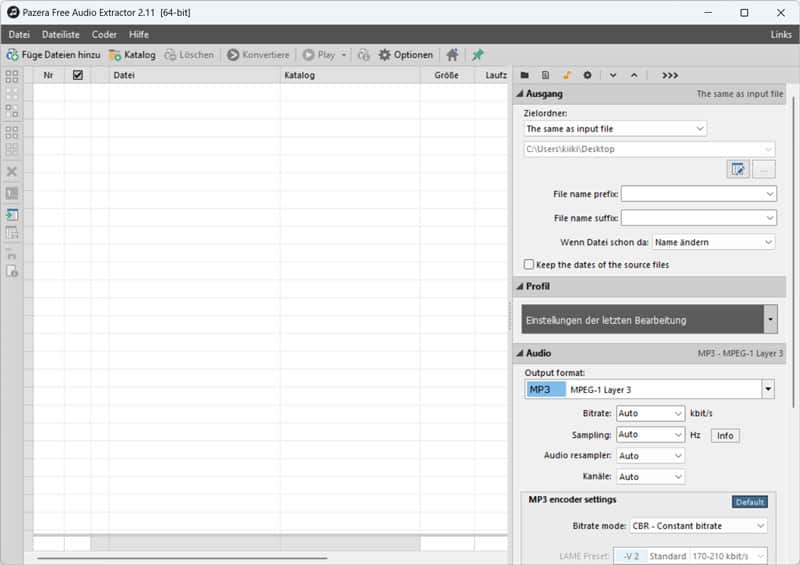Image resolution: width=800 pixels, height=565 pixels.
Task: Start conversion with the Konvertiere button
Action: 258,55
